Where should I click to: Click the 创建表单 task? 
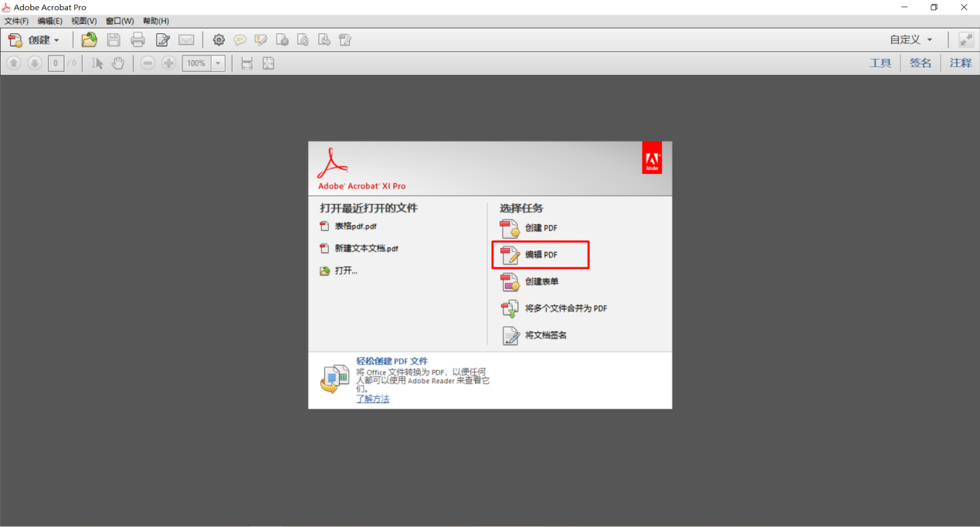point(530,282)
